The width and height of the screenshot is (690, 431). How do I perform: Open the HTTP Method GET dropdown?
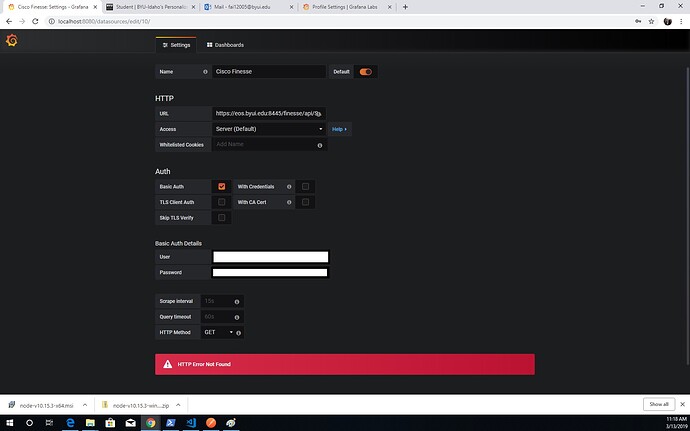218,332
